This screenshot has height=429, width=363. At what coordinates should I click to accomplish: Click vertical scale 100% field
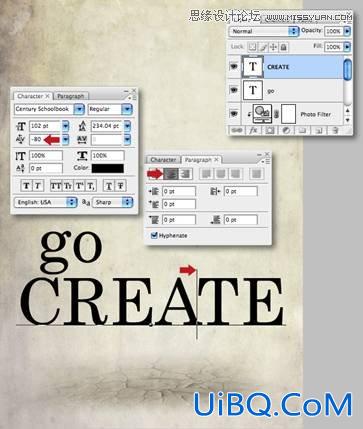(x=46, y=156)
